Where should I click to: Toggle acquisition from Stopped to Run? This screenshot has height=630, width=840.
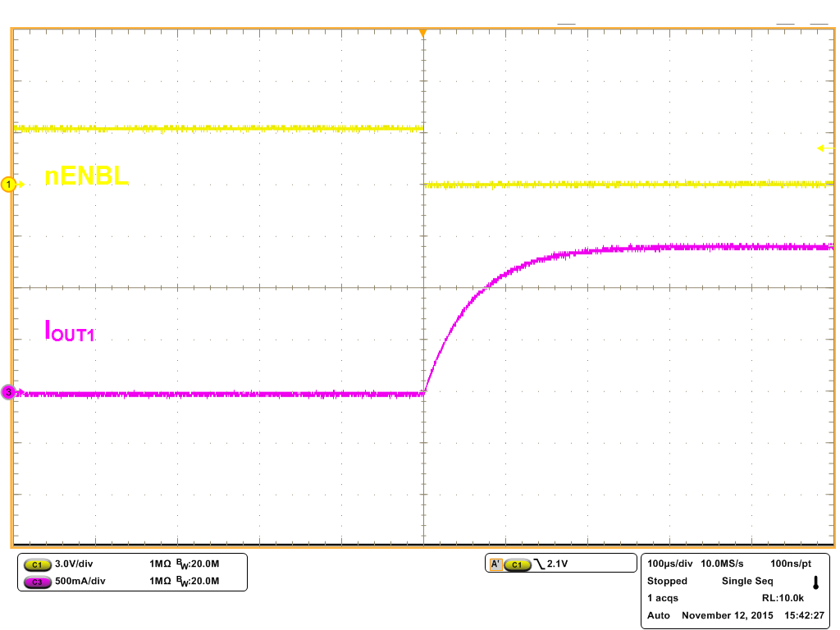[x=667, y=581]
